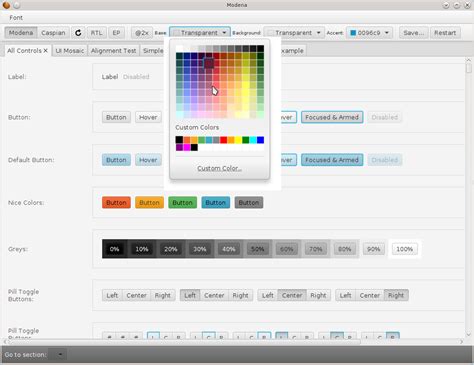Click the reload refresh icon in toolbar
The height and width of the screenshot is (365, 474).
(78, 33)
